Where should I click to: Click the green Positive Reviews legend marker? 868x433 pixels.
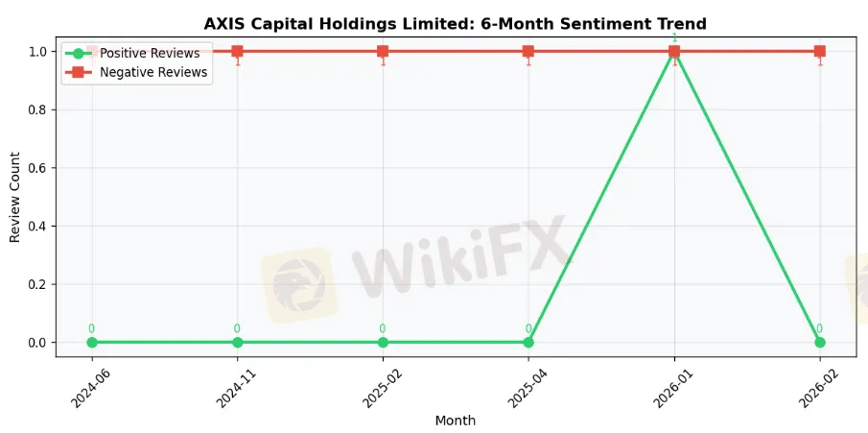click(x=79, y=54)
